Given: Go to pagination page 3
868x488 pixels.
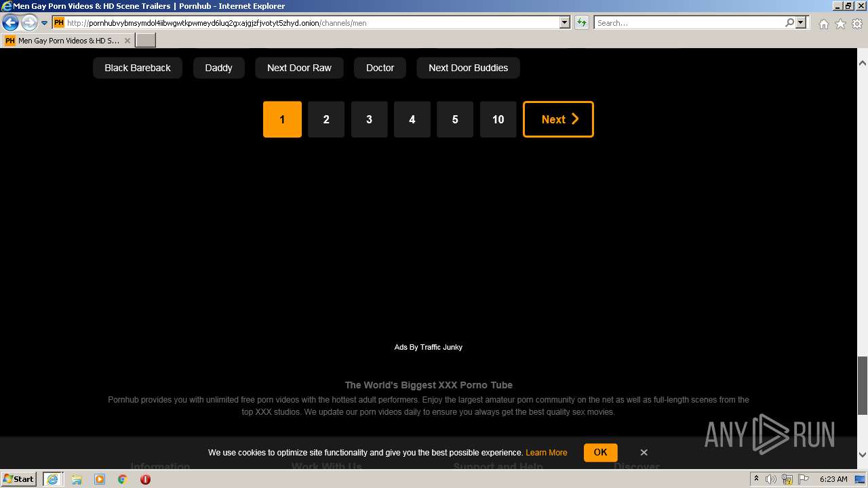Looking at the screenshot, I should 369,119.
